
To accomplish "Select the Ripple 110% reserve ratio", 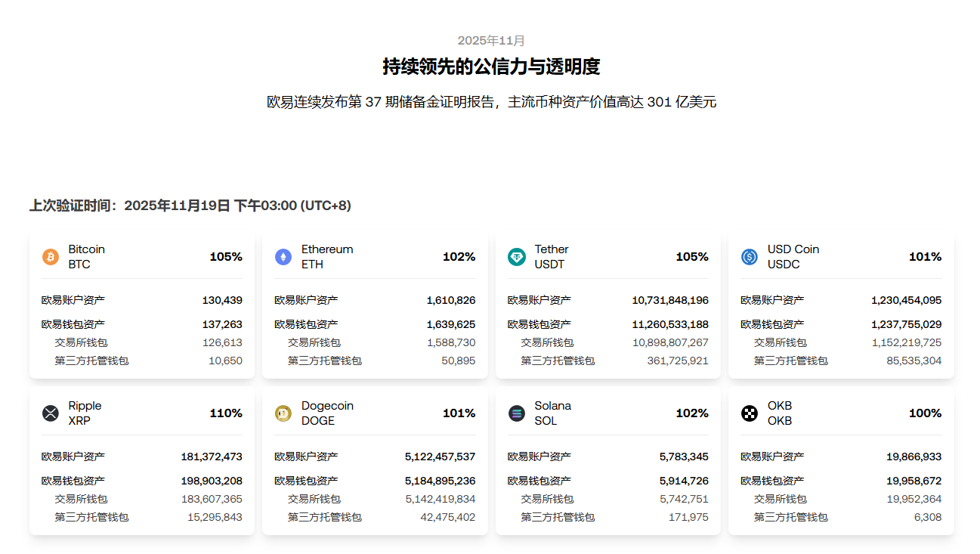I will tap(226, 413).
